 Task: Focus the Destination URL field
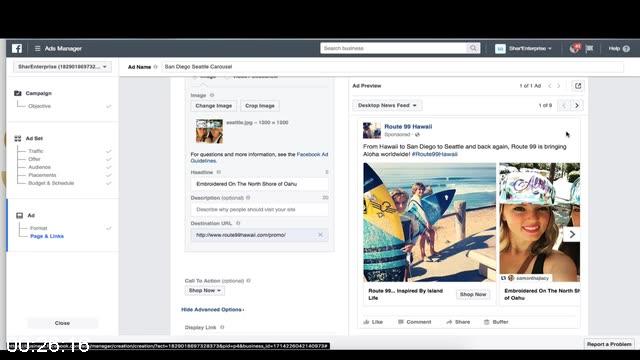click(x=259, y=235)
